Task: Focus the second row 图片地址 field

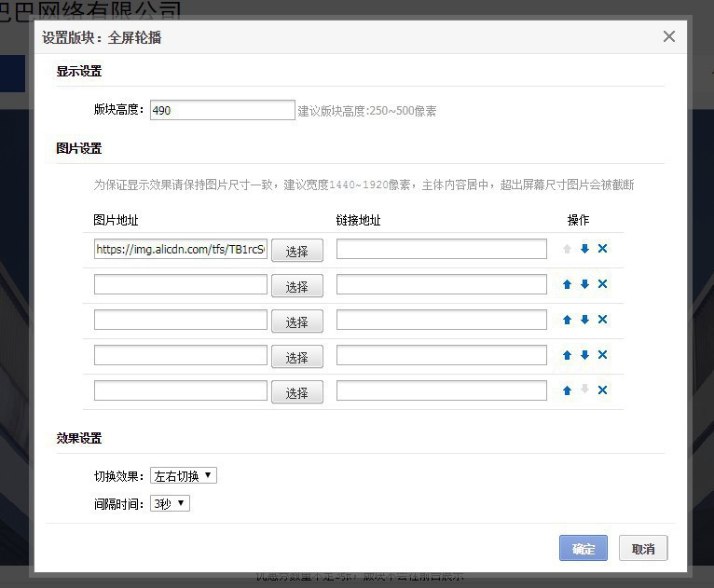Action: [180, 284]
